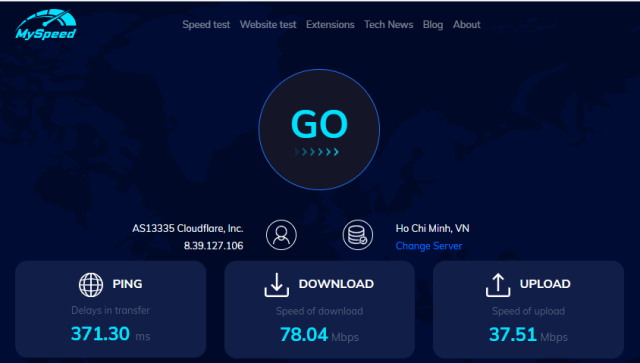This screenshot has width=640, height=363.
Task: Click the MySpeed logo
Action: click(x=45, y=25)
